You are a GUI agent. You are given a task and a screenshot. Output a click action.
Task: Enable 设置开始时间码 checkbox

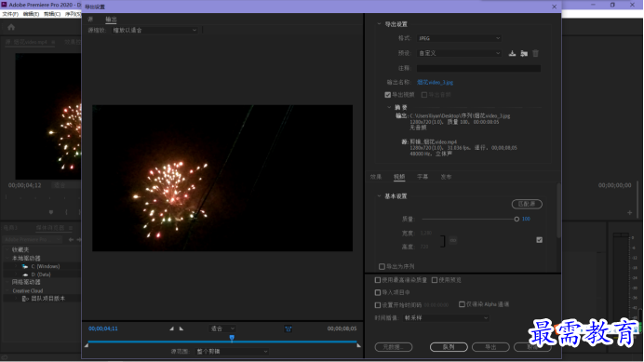378,305
